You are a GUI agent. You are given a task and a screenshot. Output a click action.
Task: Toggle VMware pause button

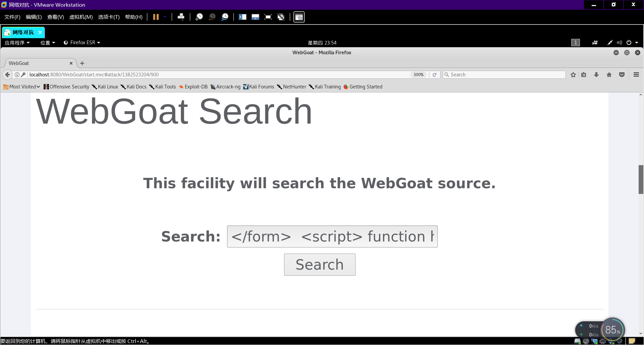[x=156, y=17]
